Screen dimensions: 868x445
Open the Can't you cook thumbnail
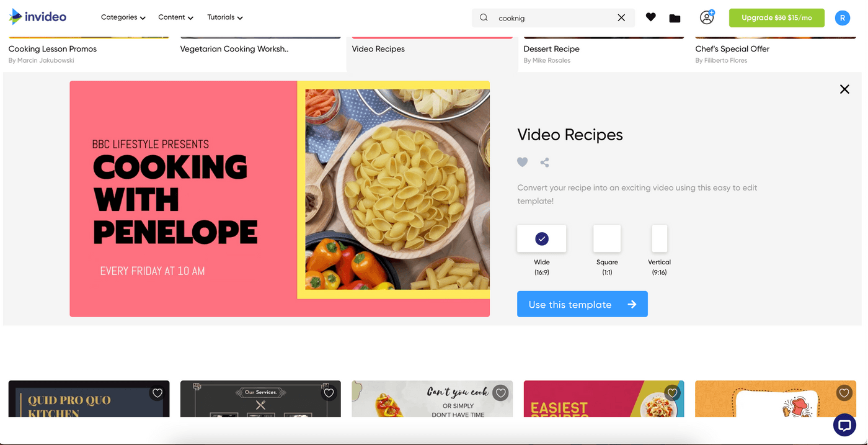tap(432, 399)
